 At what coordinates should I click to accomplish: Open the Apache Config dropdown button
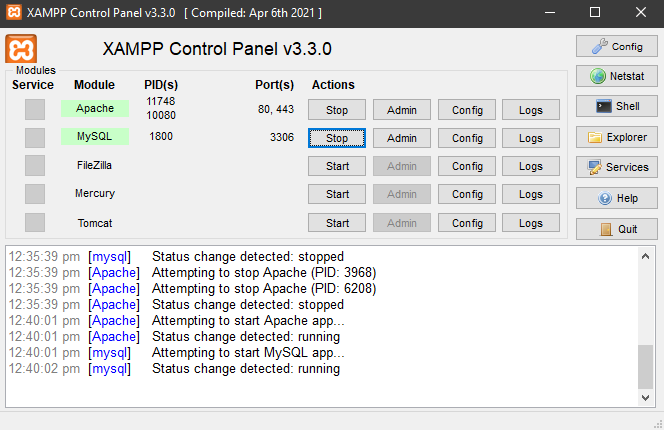(x=467, y=110)
